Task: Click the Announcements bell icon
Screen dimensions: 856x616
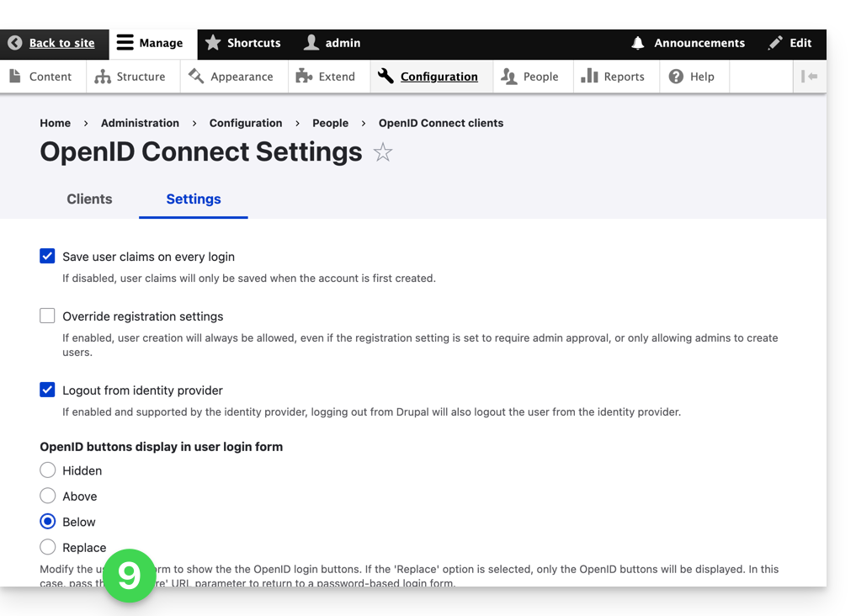Action: tap(638, 43)
